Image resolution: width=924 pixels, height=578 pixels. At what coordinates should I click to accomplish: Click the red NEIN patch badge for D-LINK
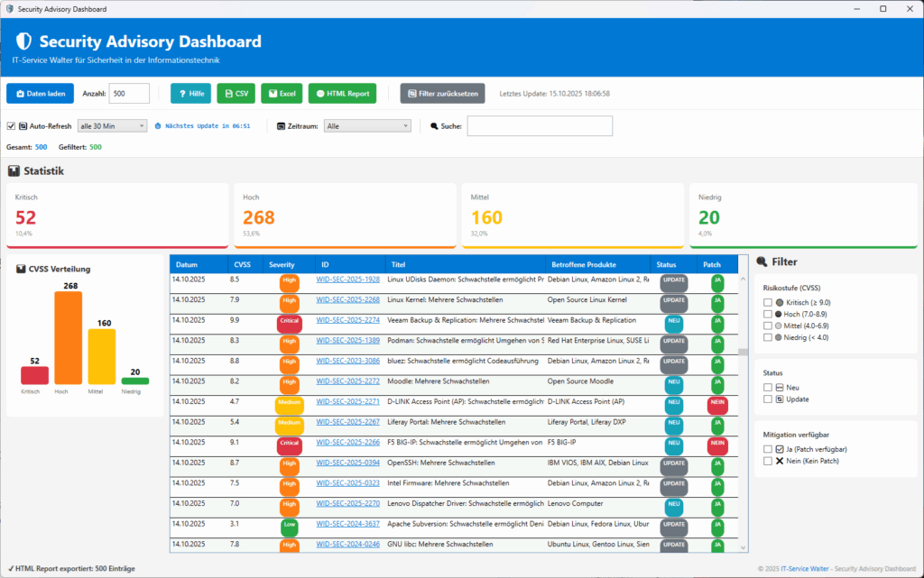[717, 406]
